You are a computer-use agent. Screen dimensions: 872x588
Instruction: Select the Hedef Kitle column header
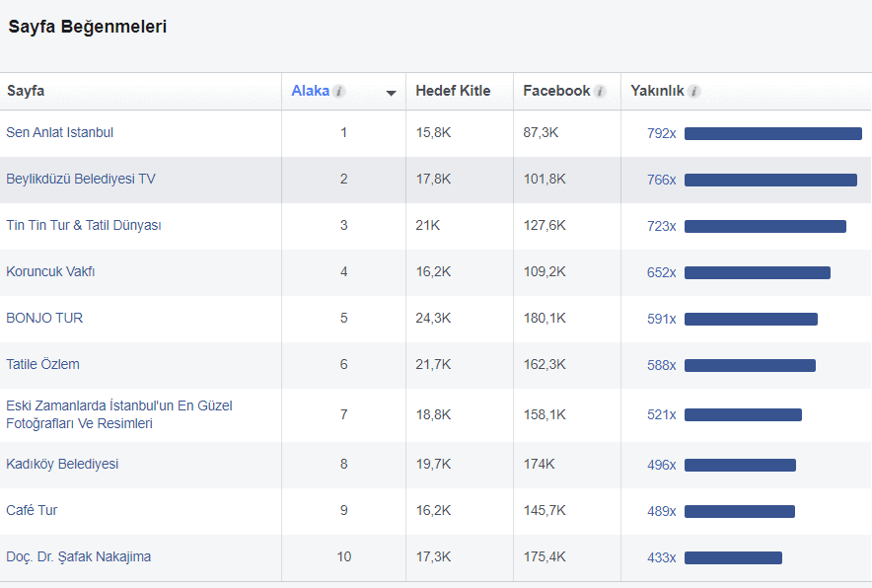click(452, 90)
